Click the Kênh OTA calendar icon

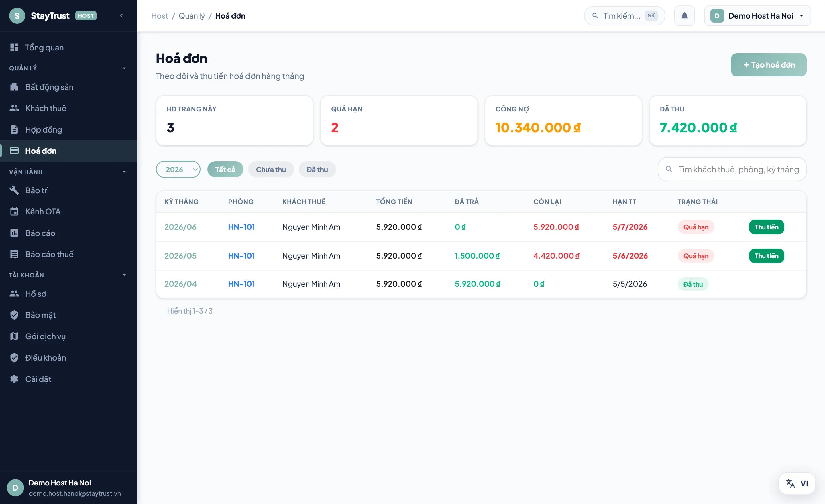coord(14,212)
